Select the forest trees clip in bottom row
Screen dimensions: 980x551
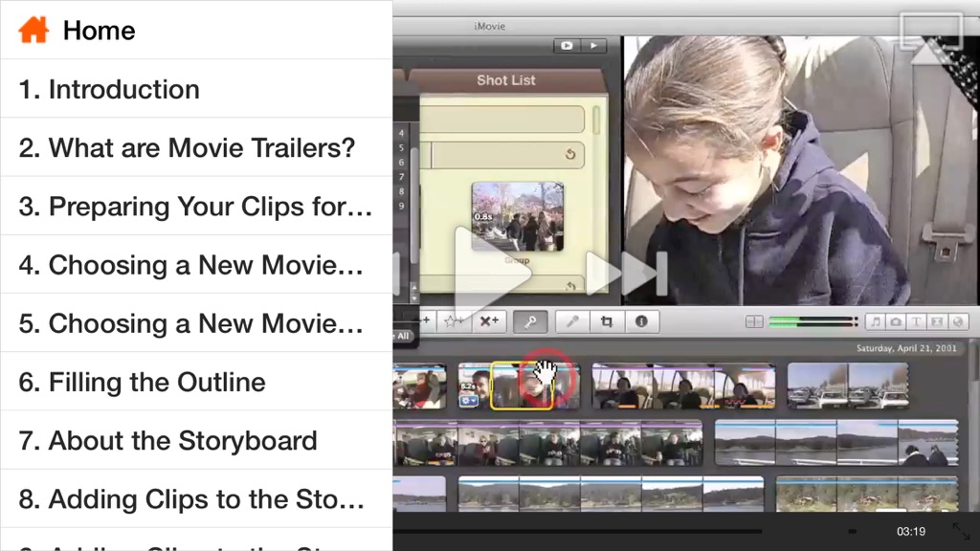tap(867, 495)
